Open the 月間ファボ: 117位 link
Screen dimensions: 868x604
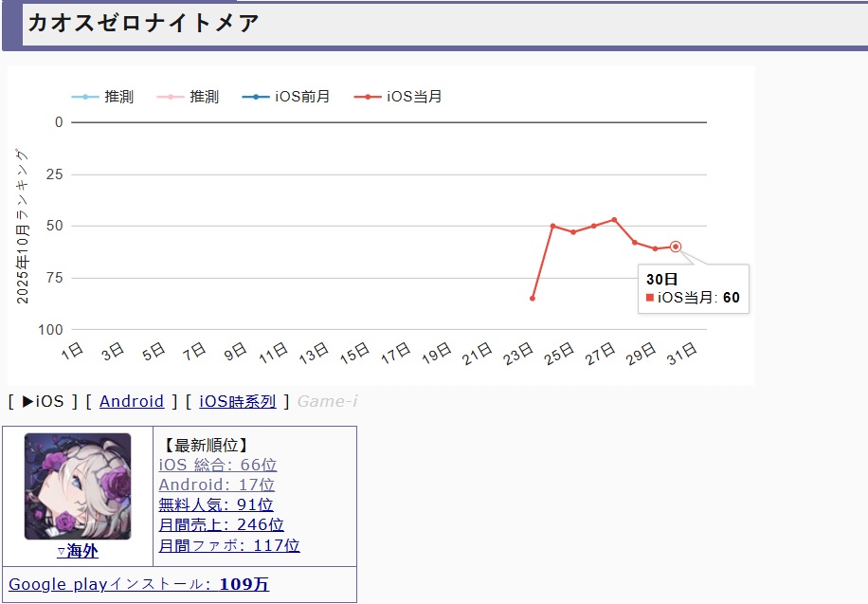click(x=229, y=545)
